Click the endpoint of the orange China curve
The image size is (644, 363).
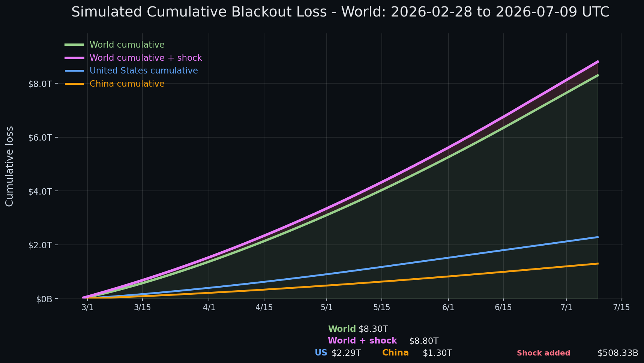pyautogui.click(x=598, y=264)
